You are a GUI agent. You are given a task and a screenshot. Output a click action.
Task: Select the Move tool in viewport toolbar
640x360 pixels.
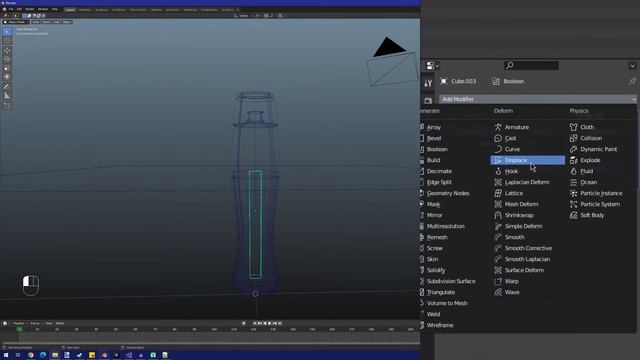[x=7, y=51]
